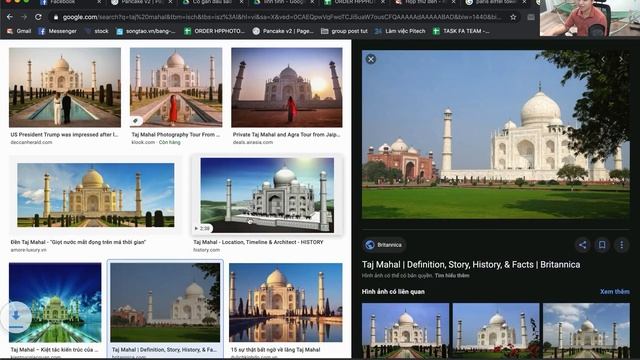Click the 2:39 video duration badge
This screenshot has height=360, width=640.
click(202, 228)
